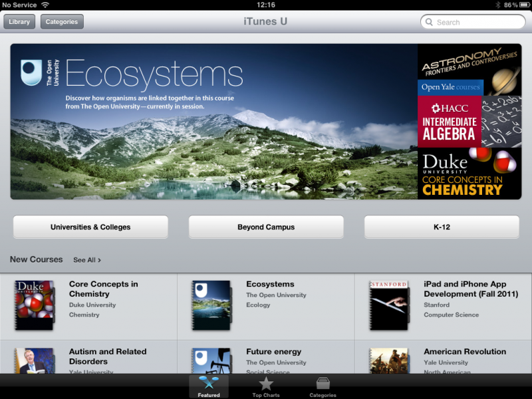This screenshot has width=532, height=399.
Task: Open Core Concepts in Chemistry notebook cover
Action: coord(35,305)
